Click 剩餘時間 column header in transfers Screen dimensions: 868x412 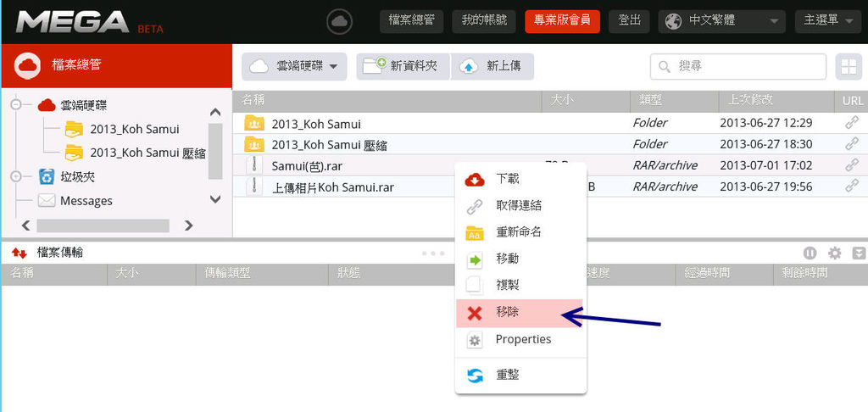(x=821, y=274)
